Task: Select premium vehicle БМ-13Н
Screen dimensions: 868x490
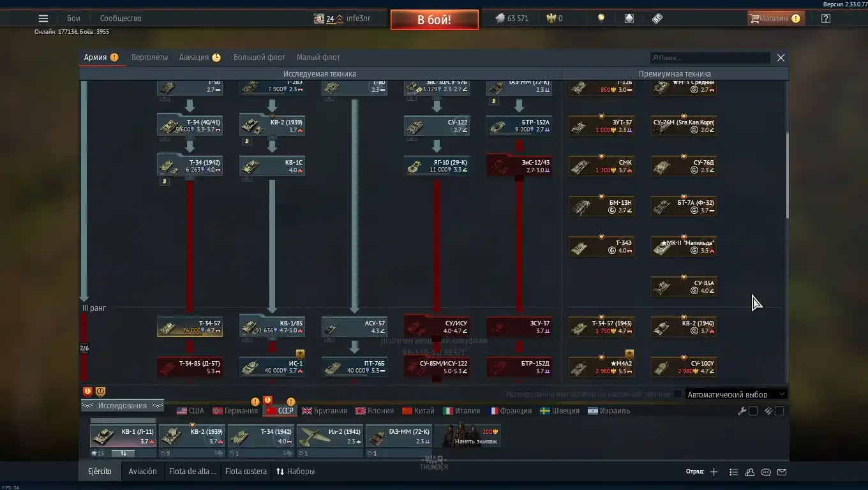Action: pyautogui.click(x=601, y=206)
